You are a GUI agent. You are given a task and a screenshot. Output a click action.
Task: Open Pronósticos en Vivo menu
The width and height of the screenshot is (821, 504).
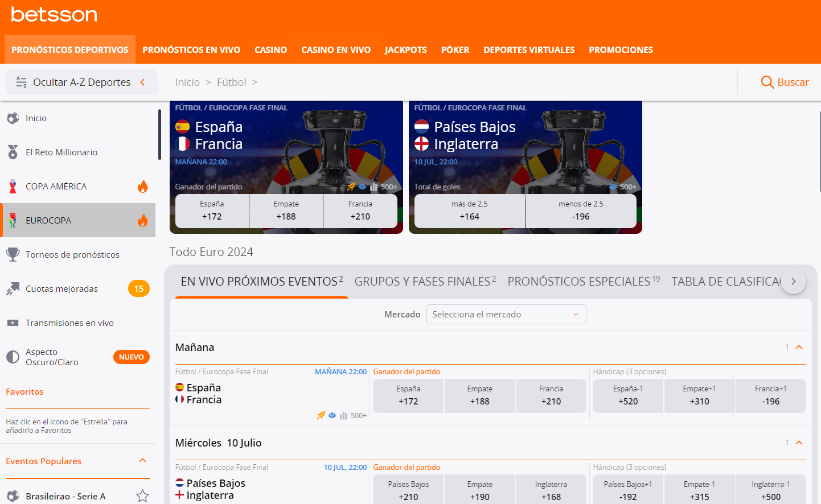pyautogui.click(x=191, y=49)
